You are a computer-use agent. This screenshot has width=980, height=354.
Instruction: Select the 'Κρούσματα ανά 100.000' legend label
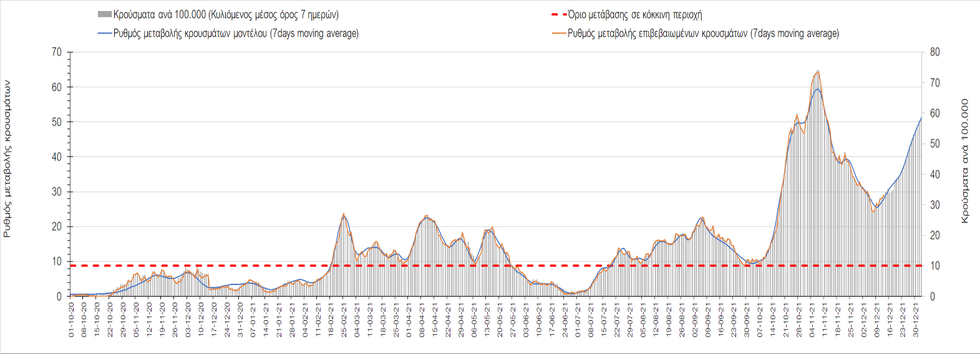[226, 14]
